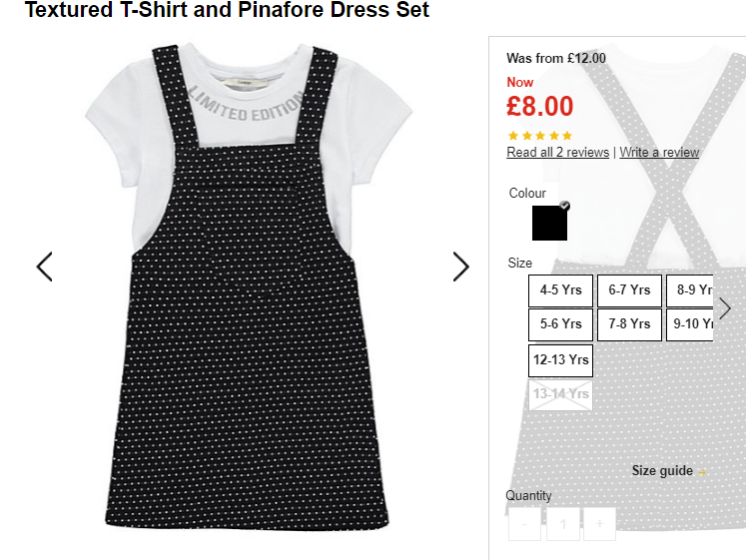Open Read all 2 reviews link
The image size is (746, 560).
557,152
